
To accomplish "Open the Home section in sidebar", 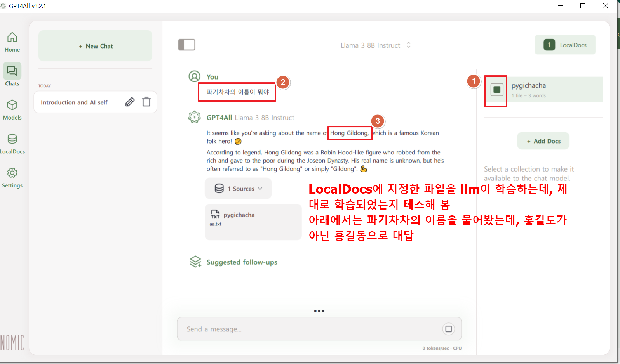I will tap(12, 42).
